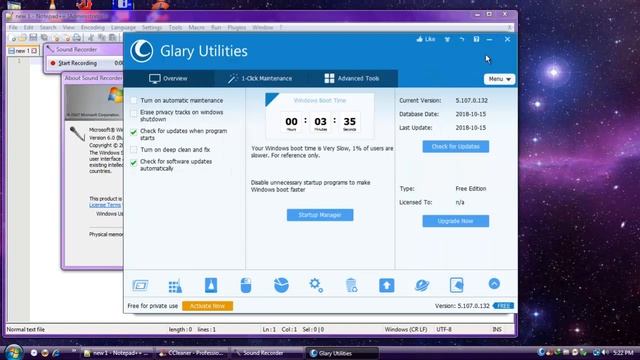Click the help question mark icon in title bar
640x360 pixels.
pyautogui.click(x=476, y=39)
